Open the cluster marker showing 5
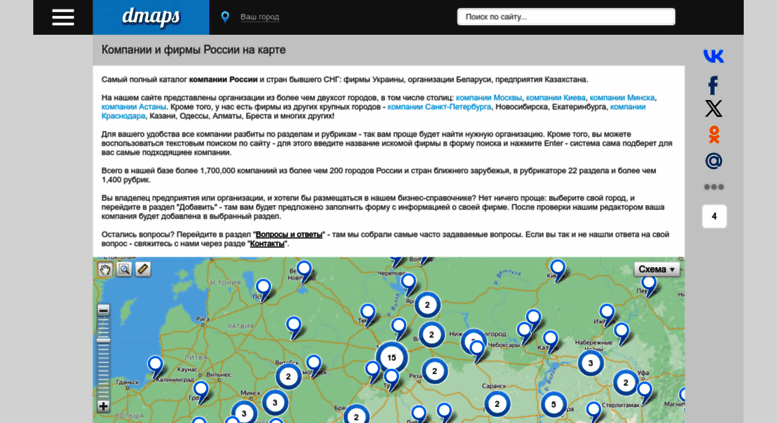Viewport: 777px width, 423px height. click(554, 405)
